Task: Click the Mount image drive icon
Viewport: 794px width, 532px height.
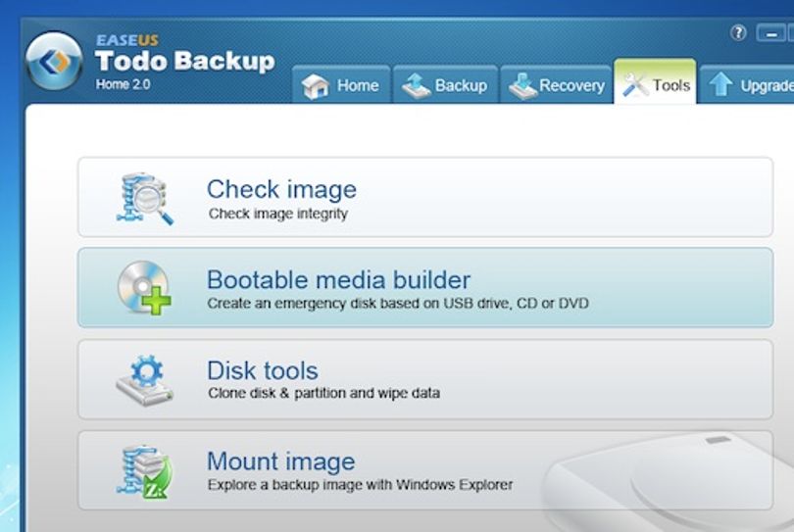Action: point(144,472)
